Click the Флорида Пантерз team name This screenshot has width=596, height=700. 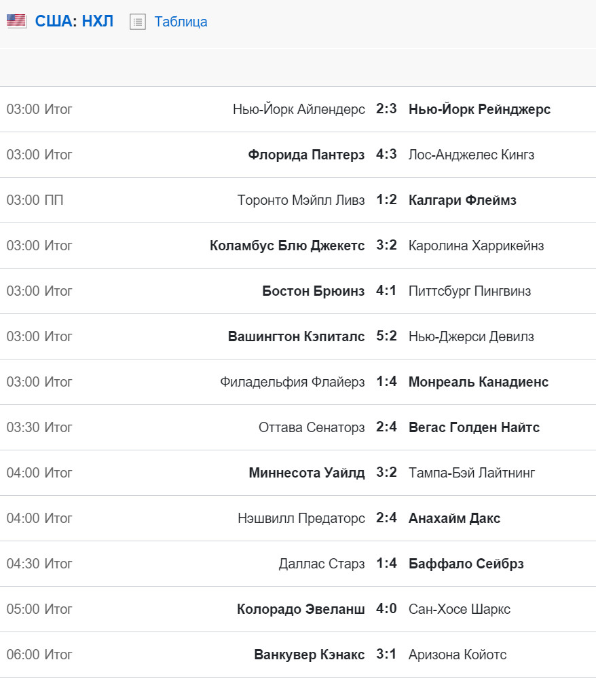point(306,155)
